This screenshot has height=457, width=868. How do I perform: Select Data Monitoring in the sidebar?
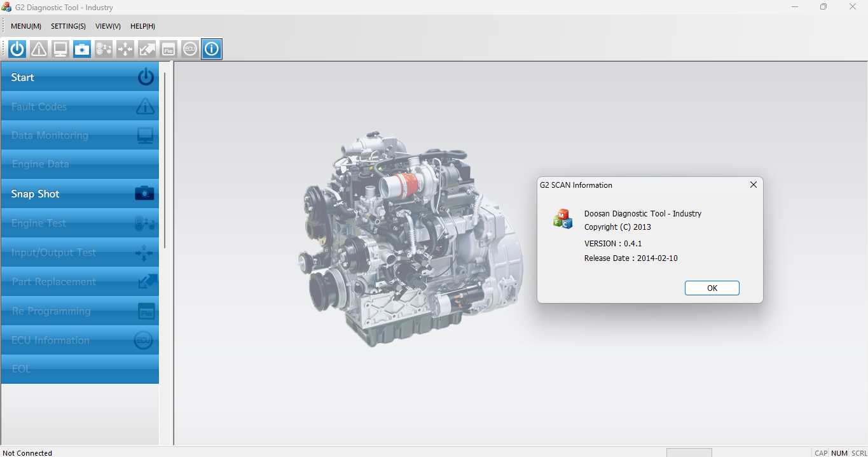coord(80,135)
